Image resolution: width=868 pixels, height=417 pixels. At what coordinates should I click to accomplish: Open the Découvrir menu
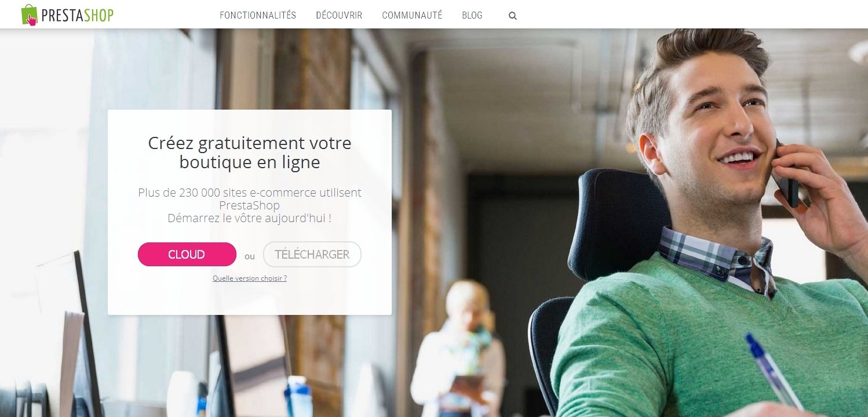coord(339,16)
